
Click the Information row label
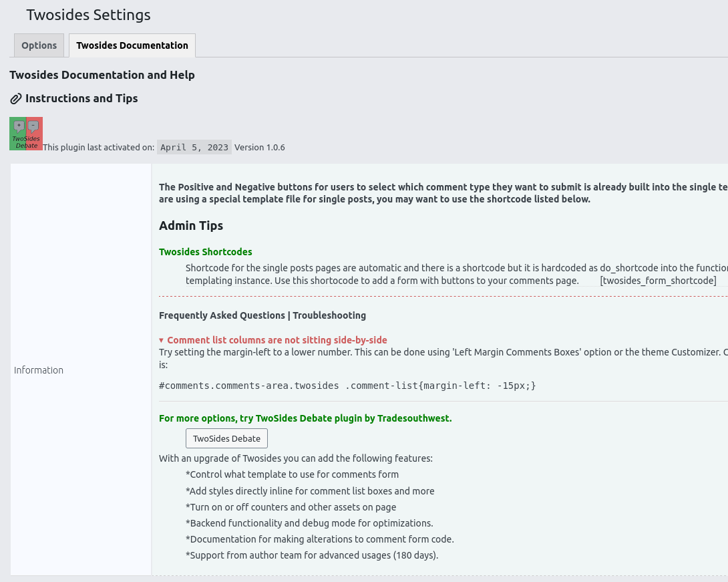point(39,370)
